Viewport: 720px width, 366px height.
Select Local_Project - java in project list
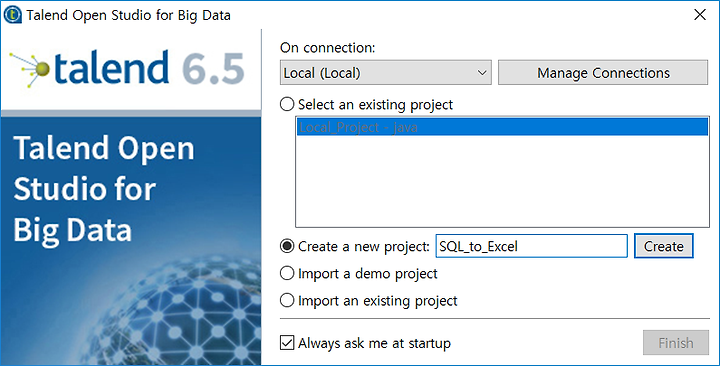pos(502,127)
